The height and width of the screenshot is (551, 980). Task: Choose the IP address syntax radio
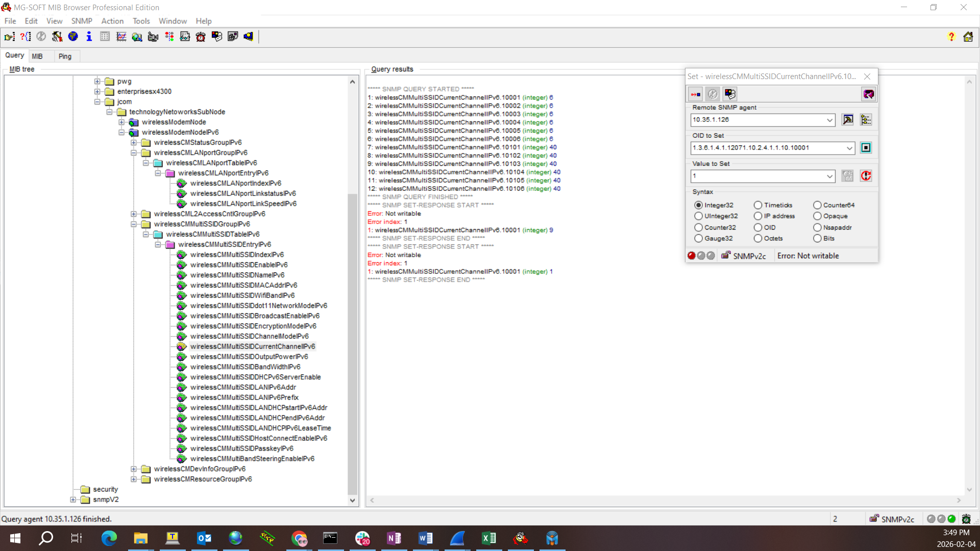pyautogui.click(x=758, y=216)
